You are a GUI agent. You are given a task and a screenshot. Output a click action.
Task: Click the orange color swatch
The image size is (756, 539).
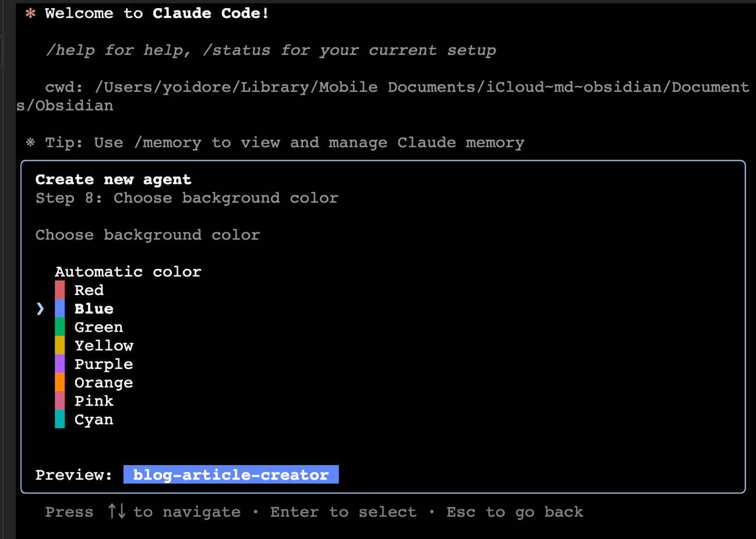click(60, 382)
